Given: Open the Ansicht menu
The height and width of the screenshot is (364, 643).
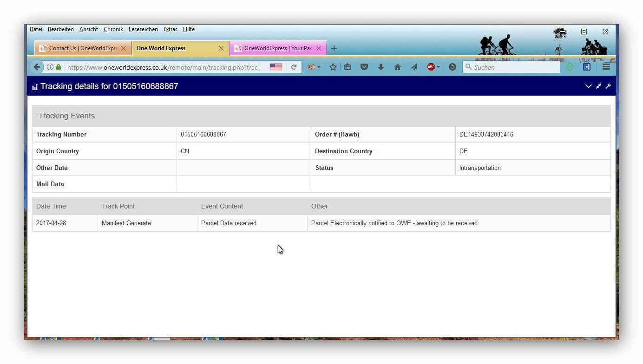Looking at the screenshot, I should tap(88, 29).
